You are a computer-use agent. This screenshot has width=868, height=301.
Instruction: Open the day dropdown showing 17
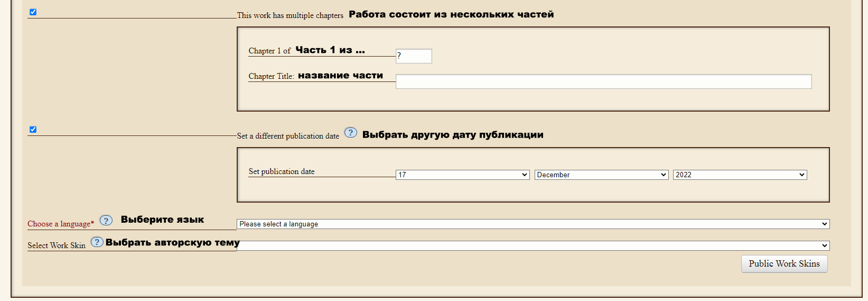463,175
